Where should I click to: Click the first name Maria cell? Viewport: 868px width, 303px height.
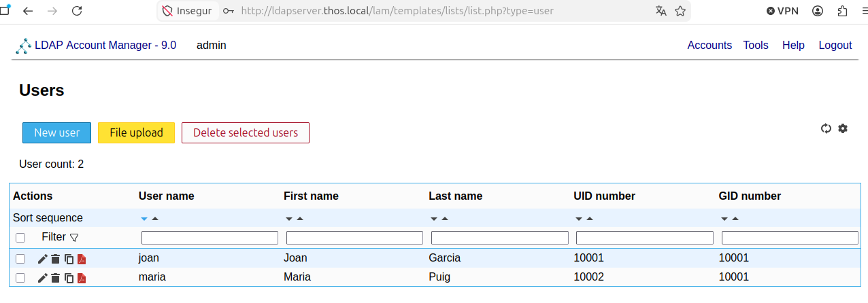tap(297, 277)
